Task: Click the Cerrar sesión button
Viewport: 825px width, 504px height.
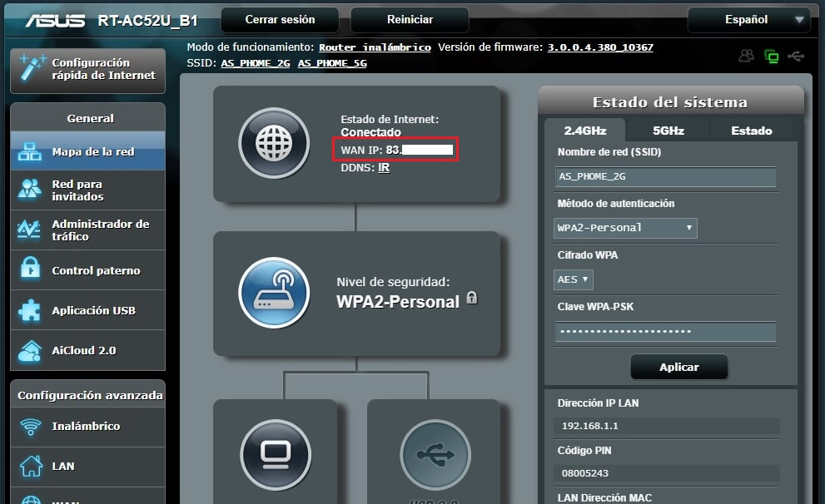Action: 280,20
